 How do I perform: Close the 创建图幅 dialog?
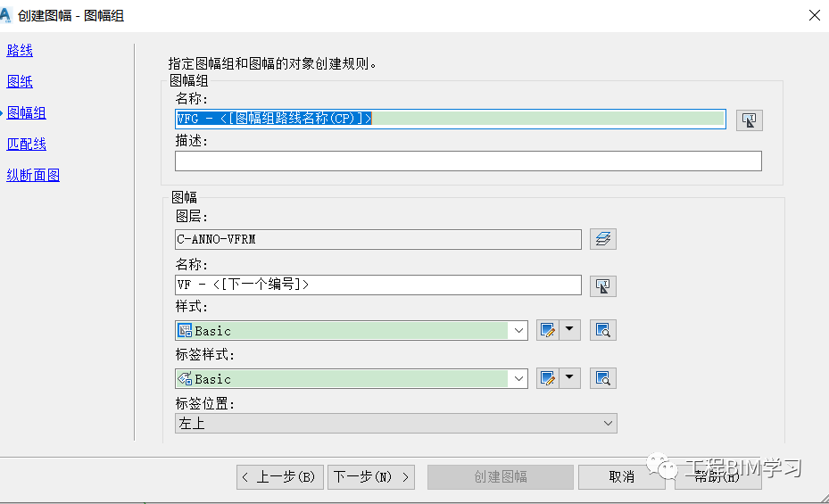814,15
